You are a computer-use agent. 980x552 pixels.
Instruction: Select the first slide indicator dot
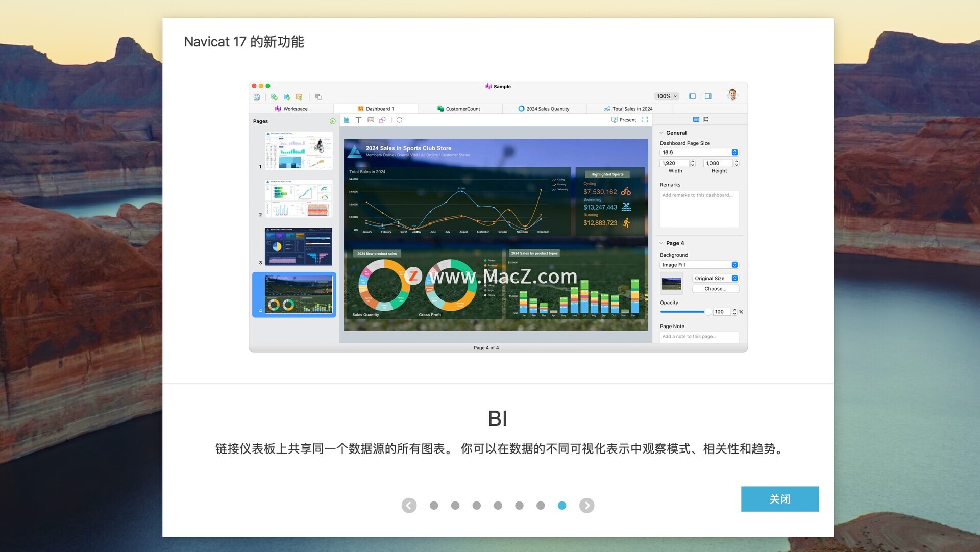pos(434,506)
